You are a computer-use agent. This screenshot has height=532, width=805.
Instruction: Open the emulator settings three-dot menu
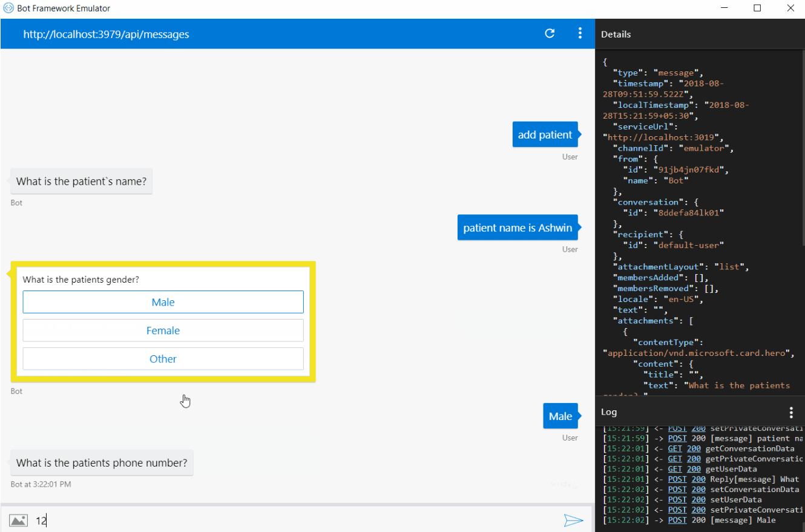coord(580,34)
